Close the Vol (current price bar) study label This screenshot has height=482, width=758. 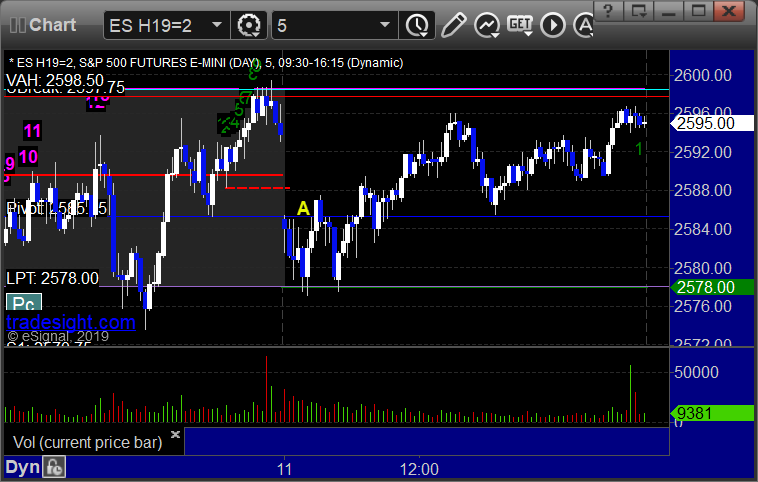175,434
